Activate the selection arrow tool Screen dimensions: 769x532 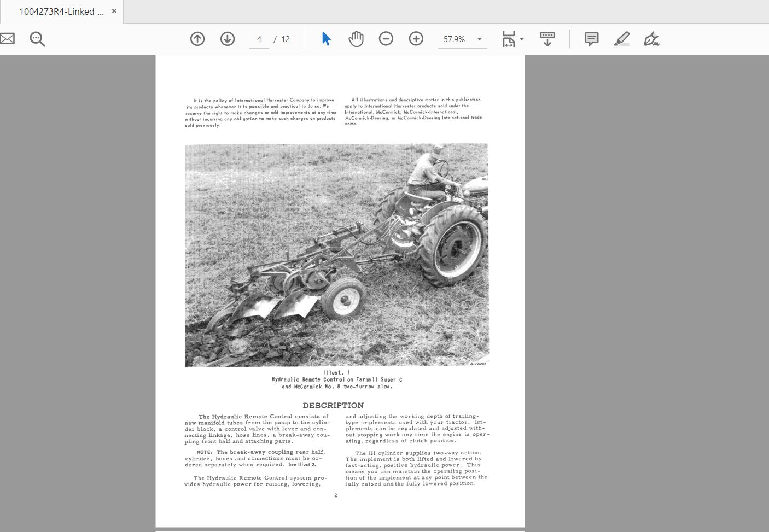pos(326,39)
